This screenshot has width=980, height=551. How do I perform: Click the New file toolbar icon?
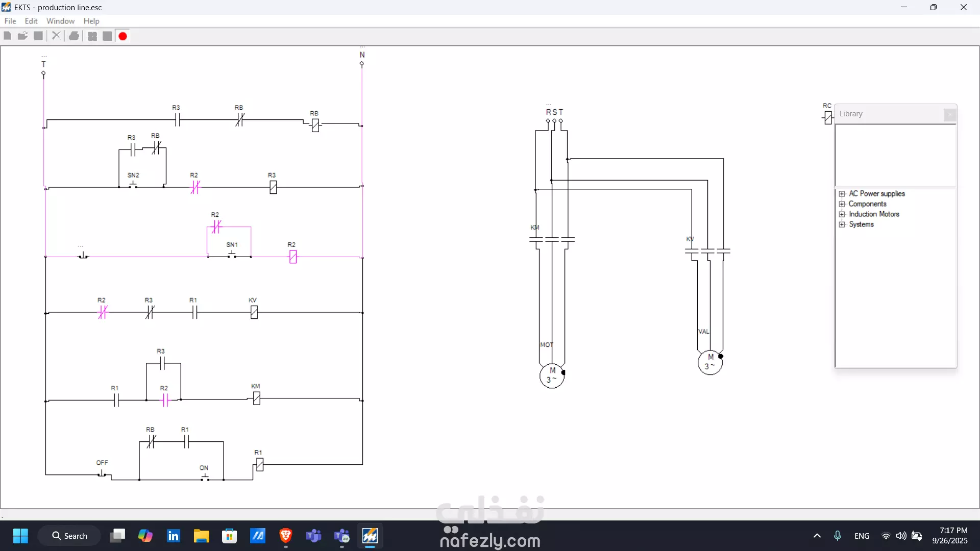8,36
